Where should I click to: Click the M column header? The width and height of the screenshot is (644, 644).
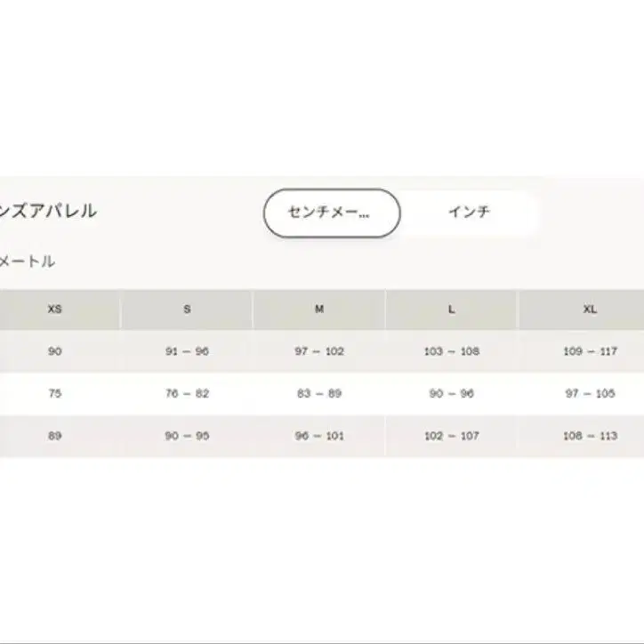(319, 310)
